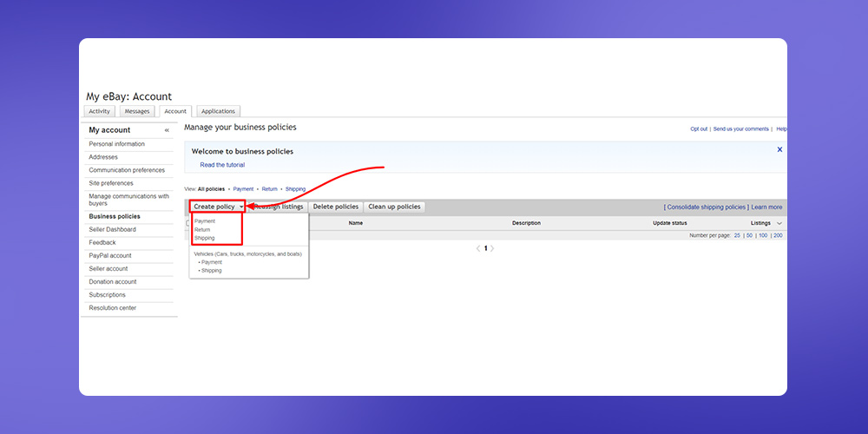
Task: Click the My account sidebar heading
Action: click(109, 130)
